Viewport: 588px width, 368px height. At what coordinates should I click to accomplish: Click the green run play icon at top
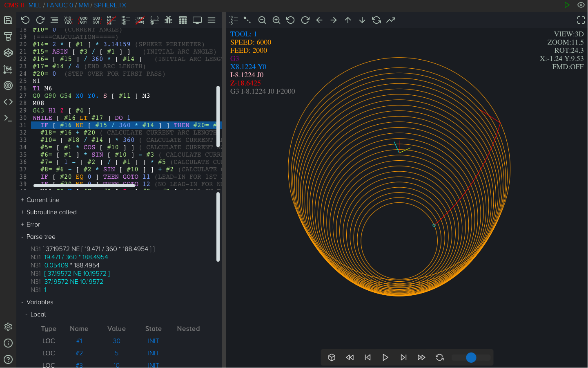pos(567,5)
